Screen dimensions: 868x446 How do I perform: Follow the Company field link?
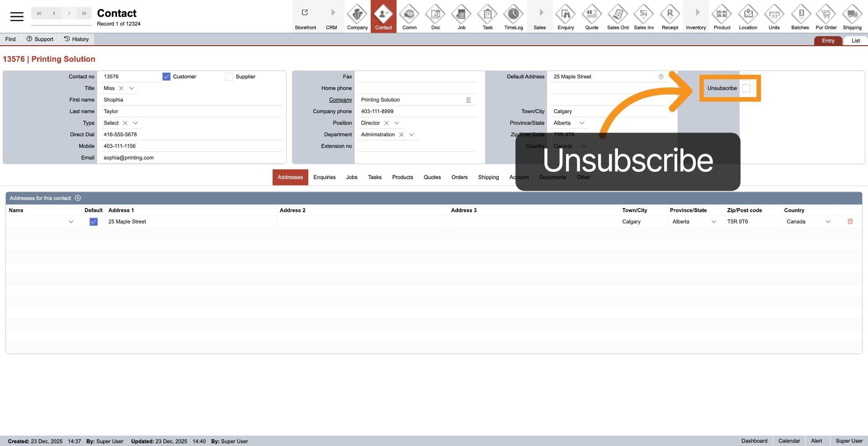pos(340,100)
